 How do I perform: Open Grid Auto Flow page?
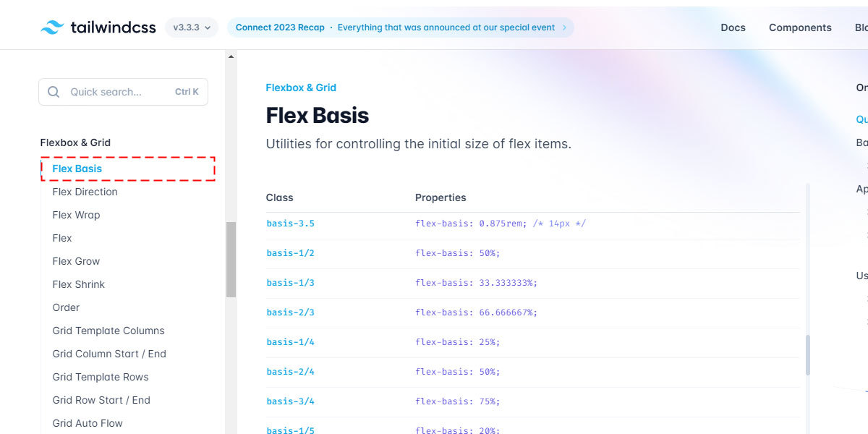pos(88,423)
